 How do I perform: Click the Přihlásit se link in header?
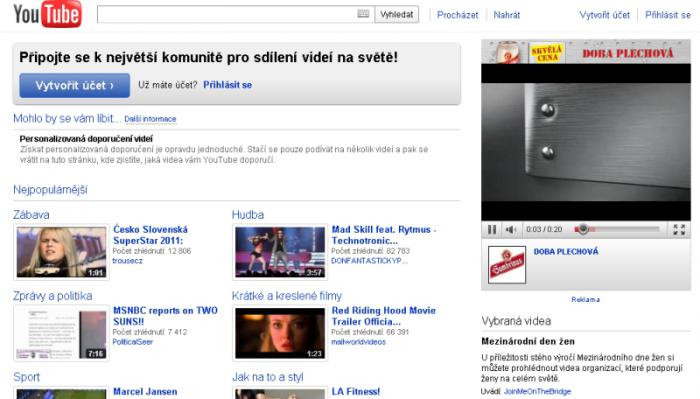[668, 15]
